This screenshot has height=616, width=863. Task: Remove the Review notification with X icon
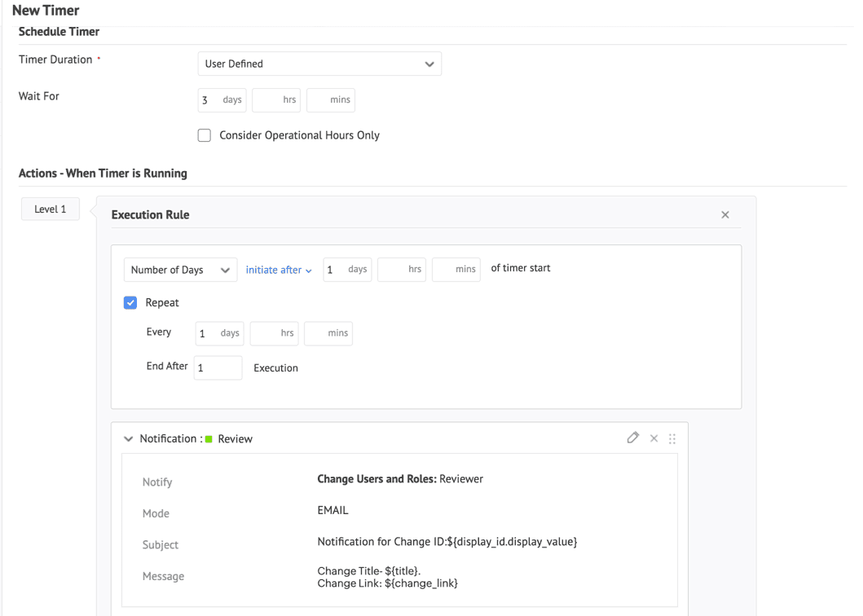[x=654, y=438]
